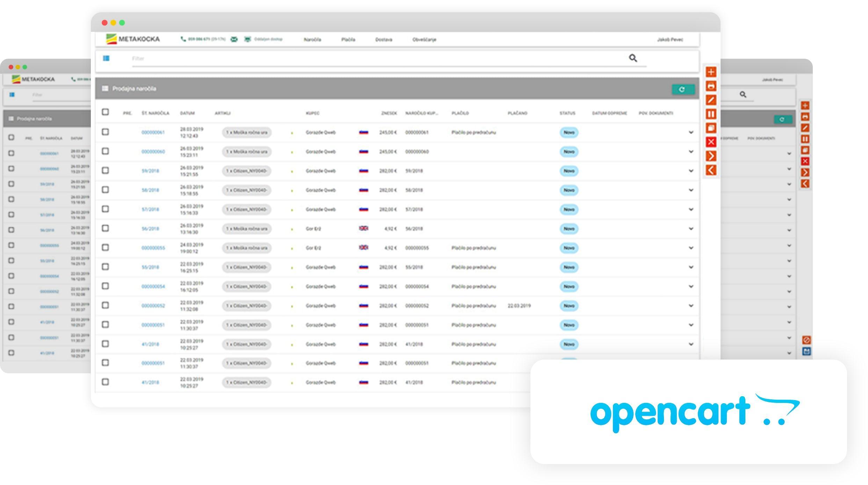Click the green refresh button in Prodajna naročila header
Image resolution: width=868 pixels, height=485 pixels.
point(683,89)
